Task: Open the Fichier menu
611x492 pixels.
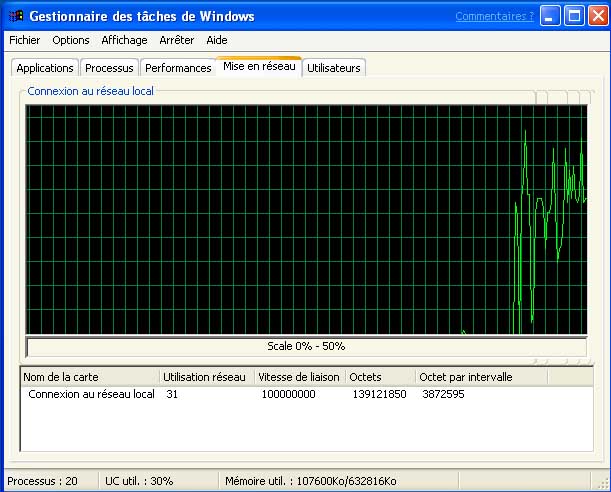Action: pos(25,40)
